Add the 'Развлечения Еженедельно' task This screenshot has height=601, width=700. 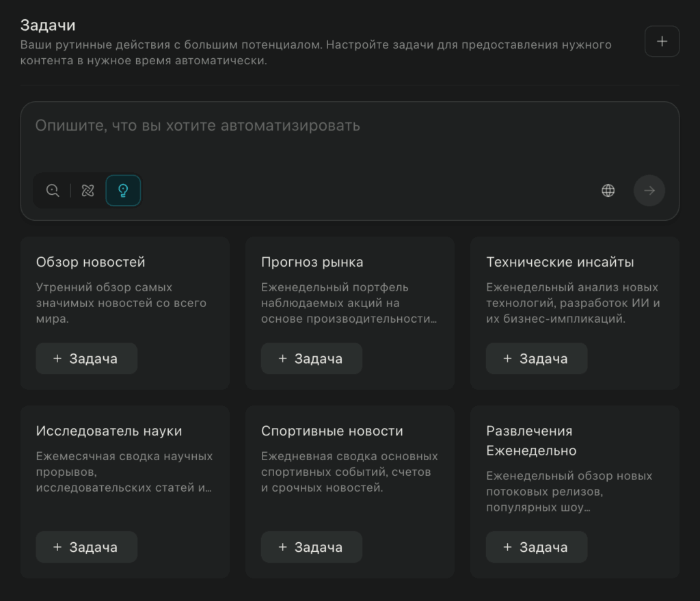tap(536, 547)
